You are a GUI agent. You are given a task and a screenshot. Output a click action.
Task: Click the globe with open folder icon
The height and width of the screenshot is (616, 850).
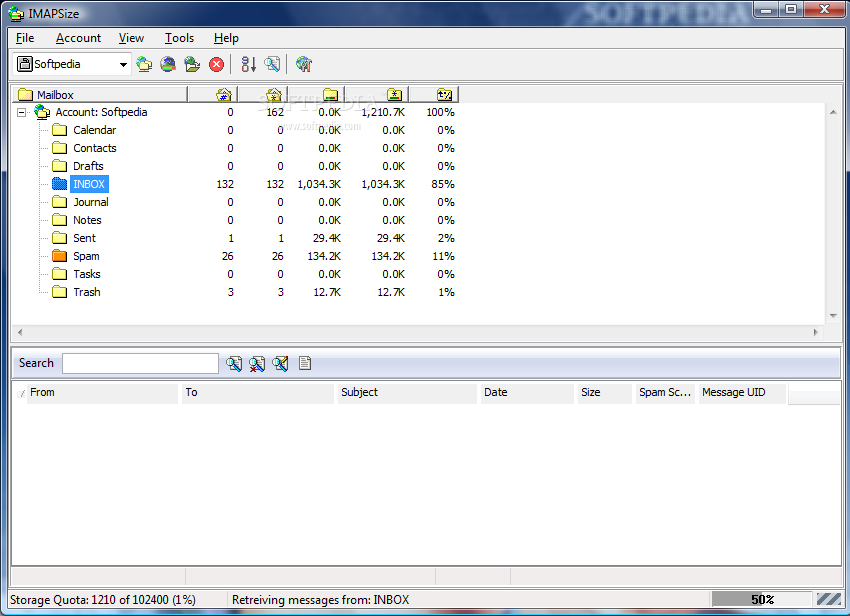(192, 65)
